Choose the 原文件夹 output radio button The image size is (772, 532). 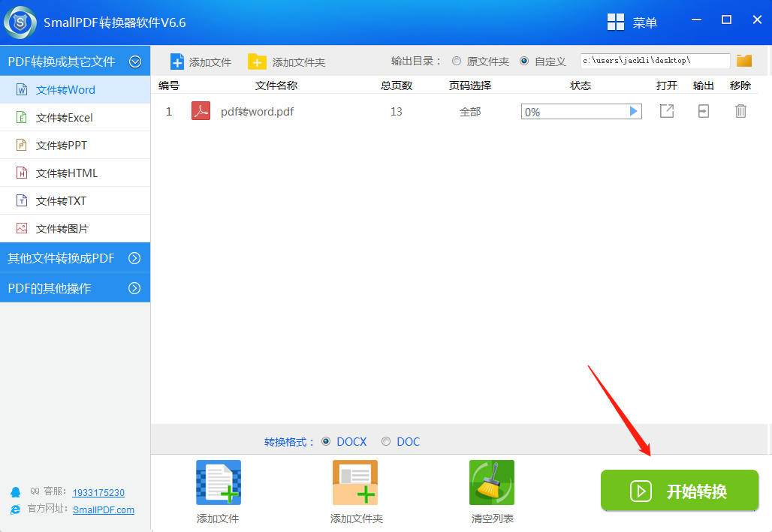coord(457,61)
